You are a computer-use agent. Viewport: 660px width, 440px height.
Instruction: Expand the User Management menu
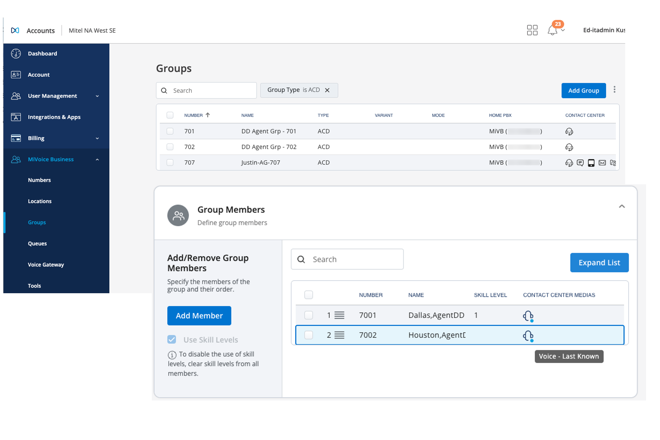click(x=97, y=96)
